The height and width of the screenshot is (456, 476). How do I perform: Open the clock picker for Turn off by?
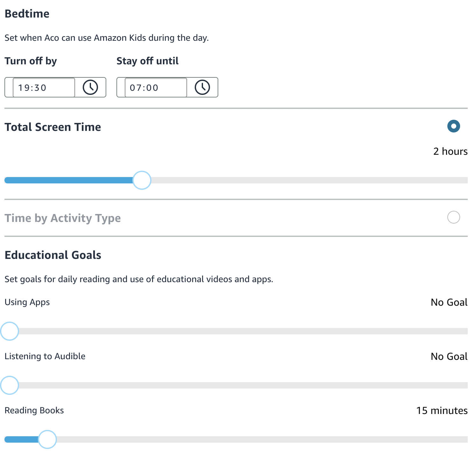(x=90, y=87)
